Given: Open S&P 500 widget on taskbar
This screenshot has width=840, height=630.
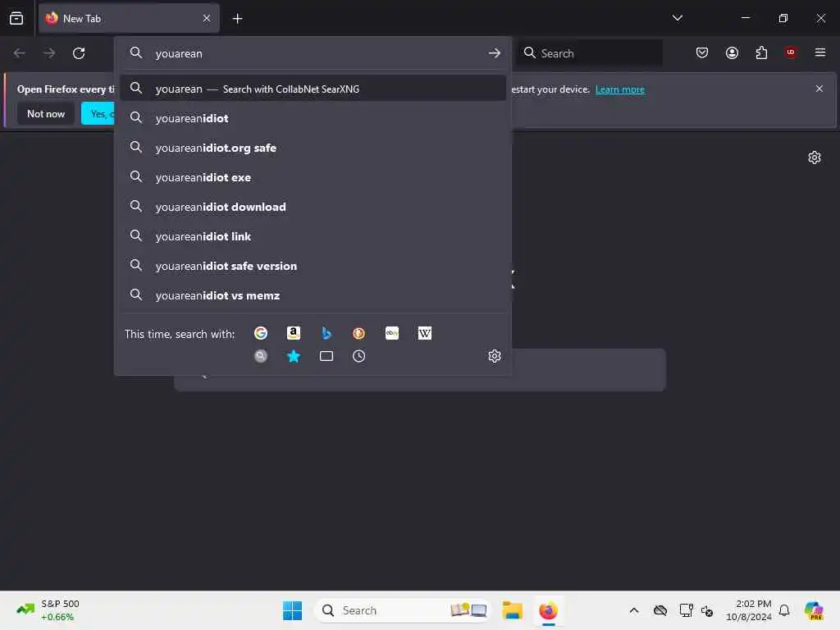Looking at the screenshot, I should click(48, 610).
